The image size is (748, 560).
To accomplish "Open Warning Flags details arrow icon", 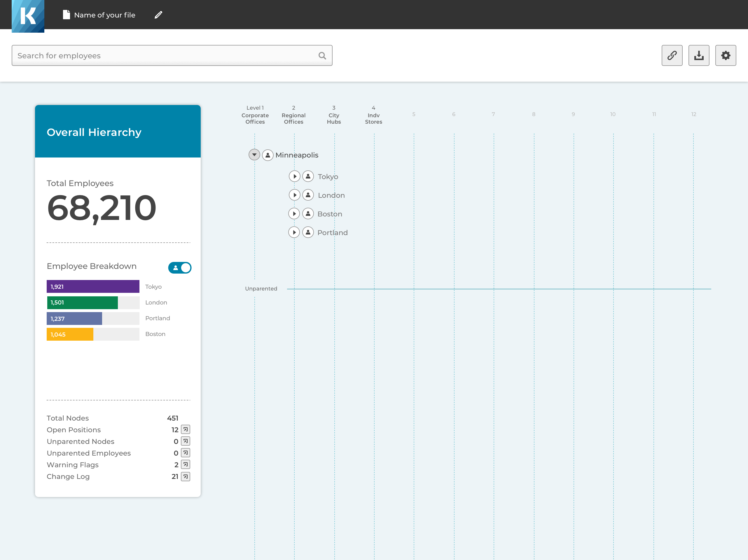I will click(185, 465).
